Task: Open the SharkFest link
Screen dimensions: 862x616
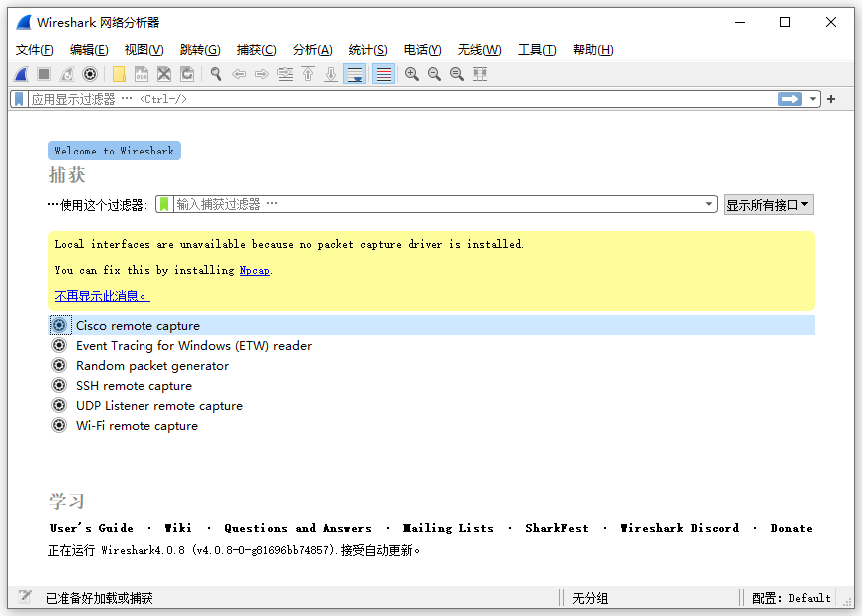Action: pos(557,528)
